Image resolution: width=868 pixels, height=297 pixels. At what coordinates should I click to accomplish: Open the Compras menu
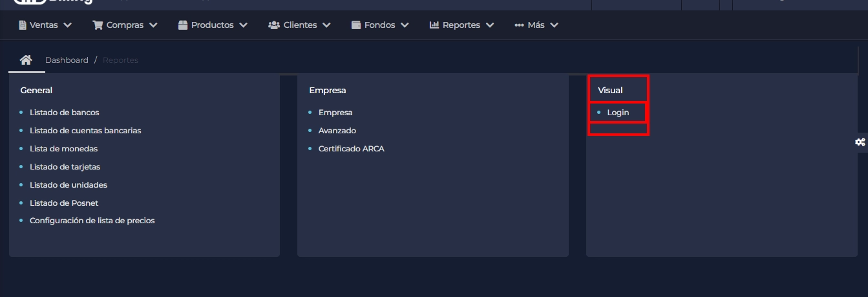pyautogui.click(x=125, y=25)
